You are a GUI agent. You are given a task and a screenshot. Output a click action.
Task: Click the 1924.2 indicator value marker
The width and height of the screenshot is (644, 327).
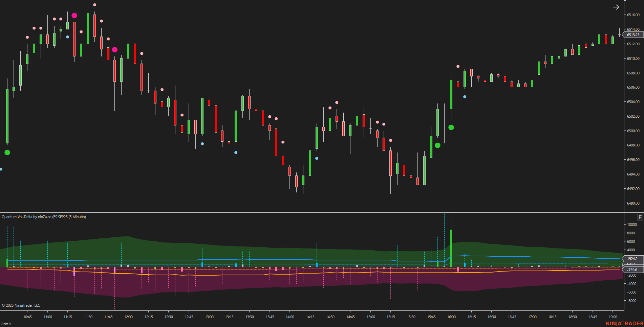pyautogui.click(x=632, y=259)
